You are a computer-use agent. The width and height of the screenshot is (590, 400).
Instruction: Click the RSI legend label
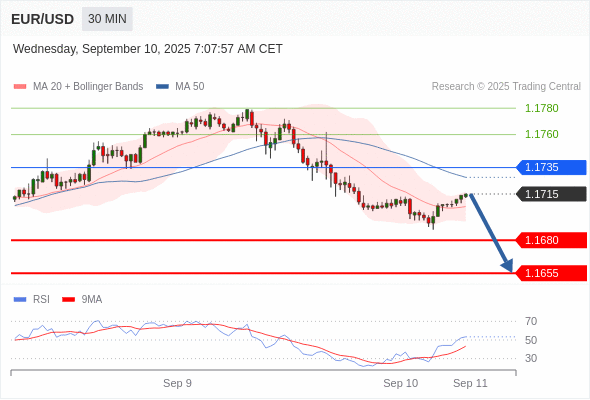41,300
